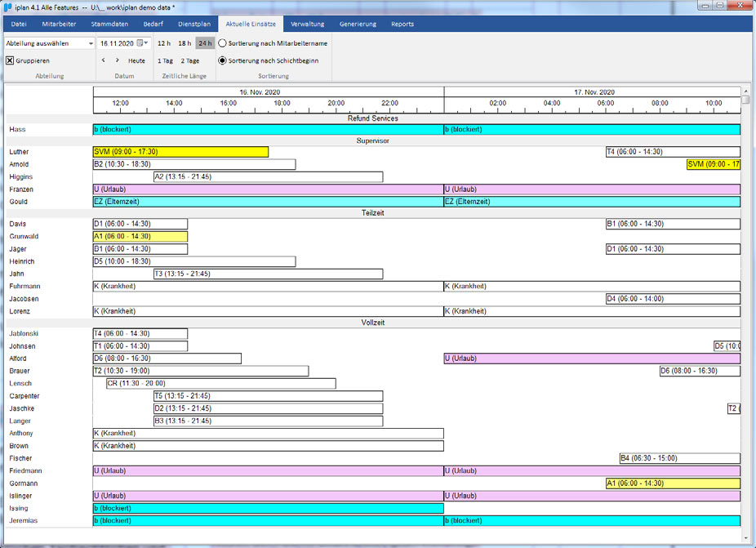Select Carpenter's T5 (13:15 - 21:45) shift
This screenshot has width=756, height=548.
point(268,396)
